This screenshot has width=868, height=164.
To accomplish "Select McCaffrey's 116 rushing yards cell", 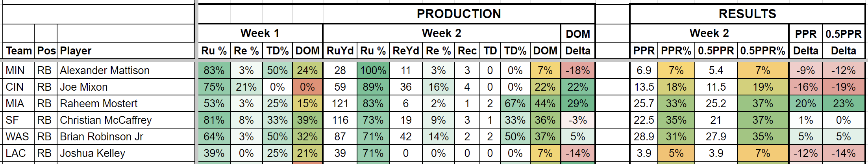I will tap(340, 120).
